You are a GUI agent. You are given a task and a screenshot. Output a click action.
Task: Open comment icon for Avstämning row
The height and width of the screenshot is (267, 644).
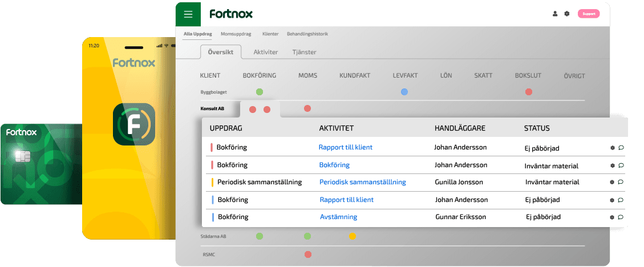pos(621,217)
